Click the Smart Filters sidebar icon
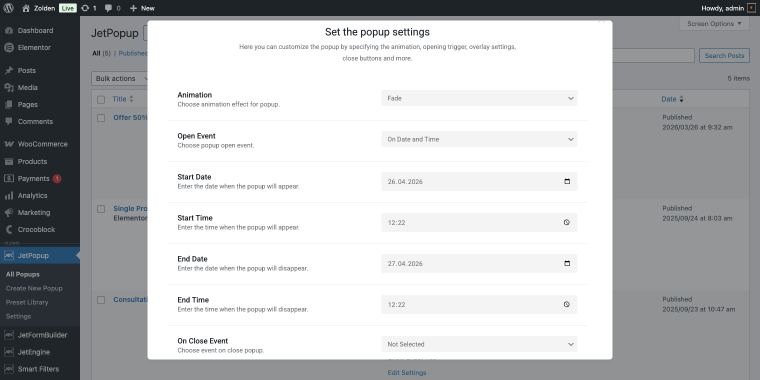The height and width of the screenshot is (380, 760). pyautogui.click(x=9, y=369)
